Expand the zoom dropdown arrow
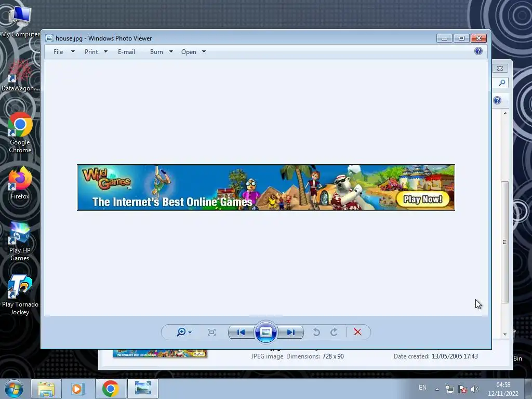Image resolution: width=532 pixels, height=399 pixels. (190, 332)
